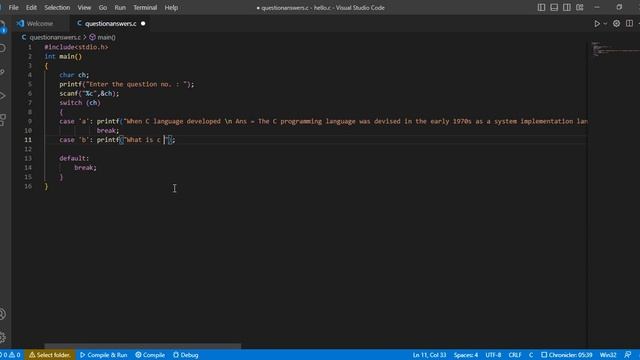Image resolution: width=640 pixels, height=360 pixels.
Task: Change the UTF-8 encoding
Action: coord(493,355)
